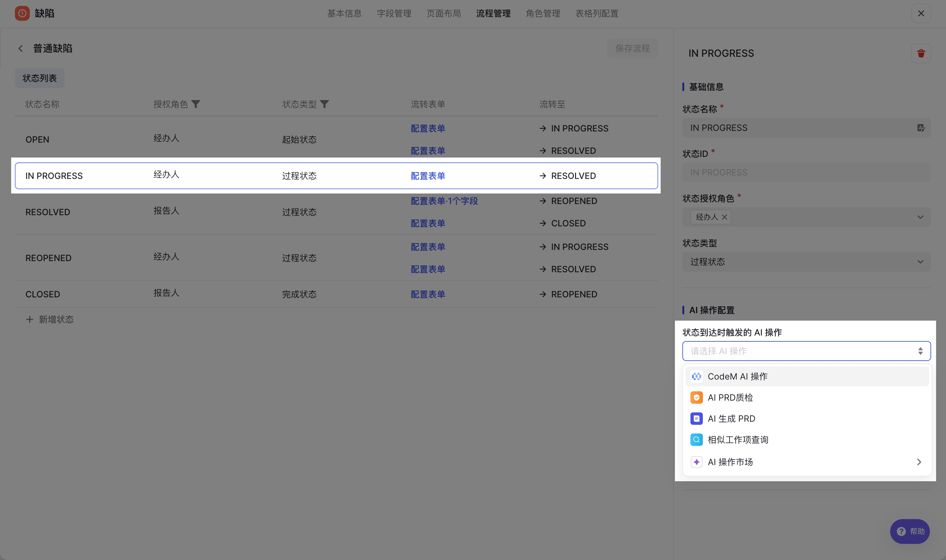Click the translate icon in 状态名称 field
Screen dimensions: 946x560
(921, 128)
